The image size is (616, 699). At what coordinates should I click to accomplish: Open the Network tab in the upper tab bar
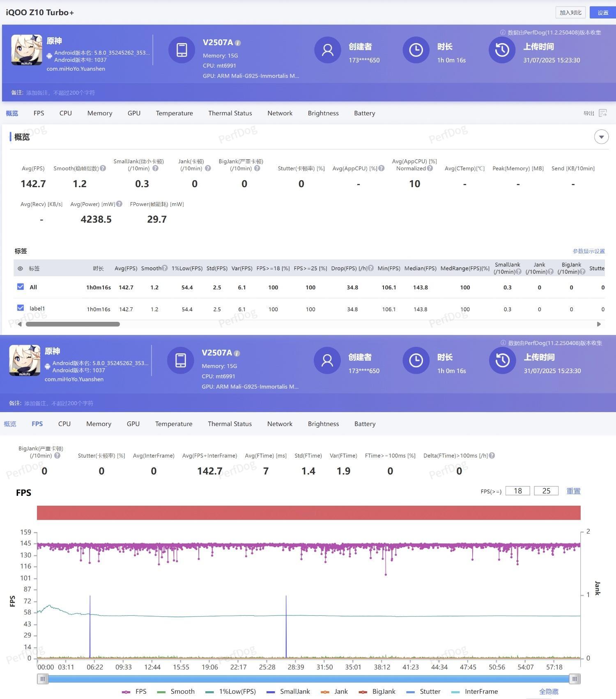pos(280,113)
